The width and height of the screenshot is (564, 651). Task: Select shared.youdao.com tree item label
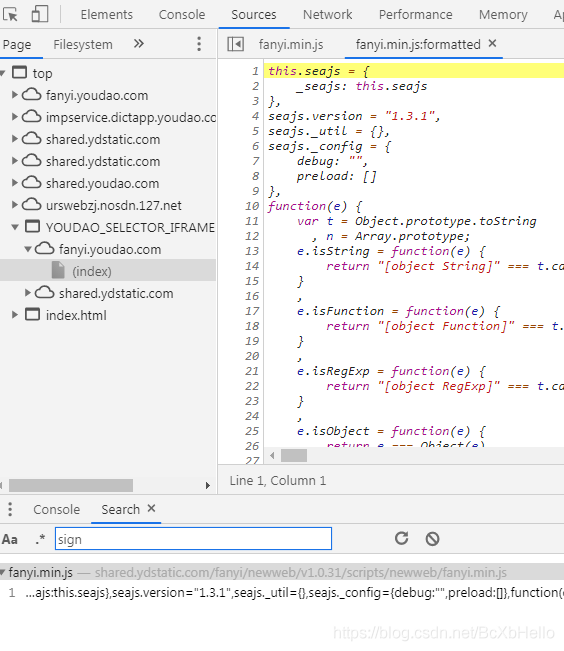pyautogui.click(x=103, y=184)
